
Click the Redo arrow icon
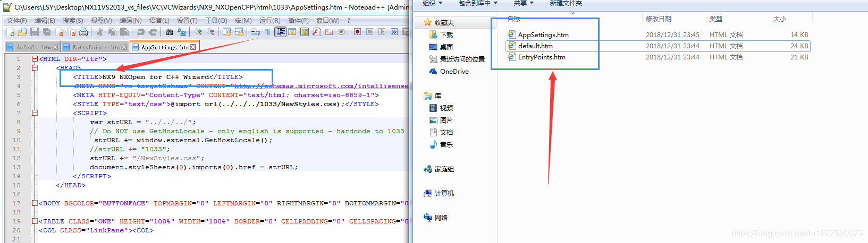click(153, 32)
